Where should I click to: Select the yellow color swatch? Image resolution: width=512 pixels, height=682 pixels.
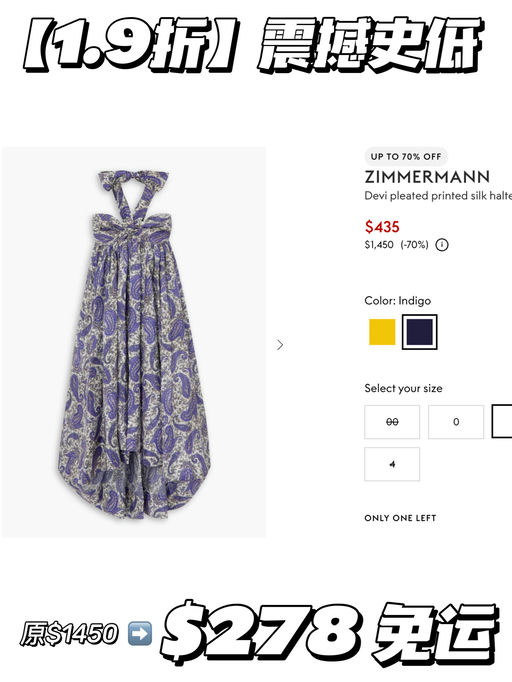382,332
